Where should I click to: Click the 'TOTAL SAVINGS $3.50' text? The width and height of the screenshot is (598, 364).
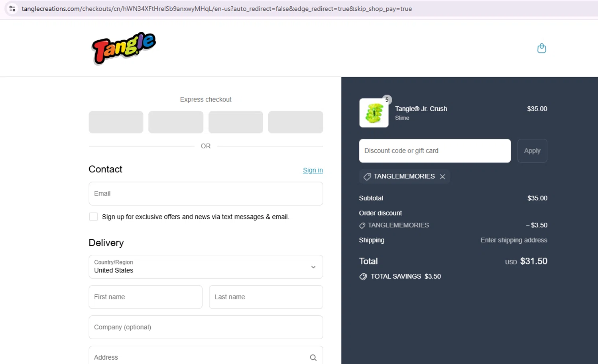point(406,276)
